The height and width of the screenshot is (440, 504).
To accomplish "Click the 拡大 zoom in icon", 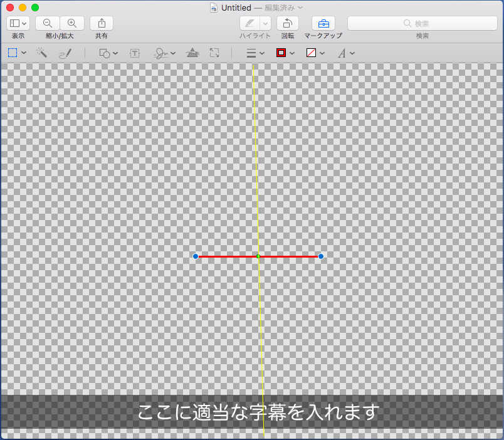I will click(73, 23).
